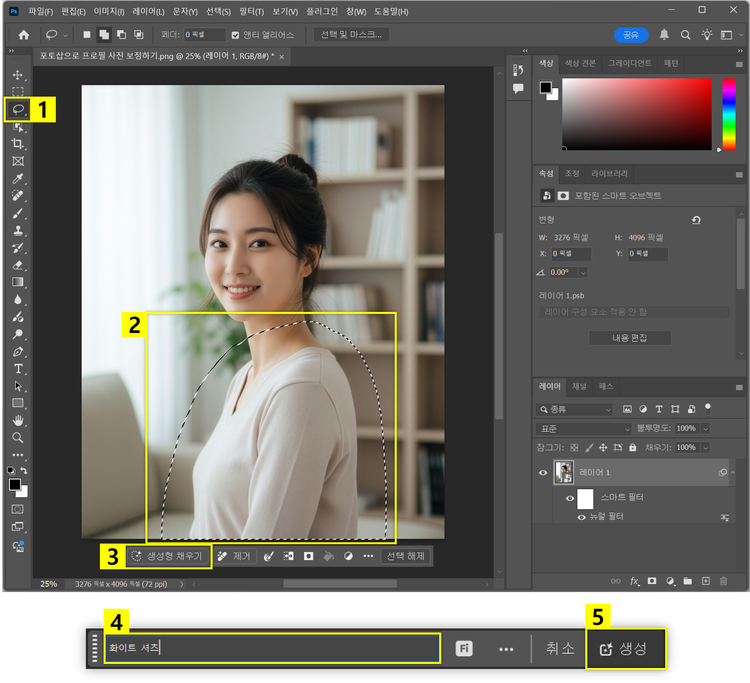The height and width of the screenshot is (683, 750).
Task: Switch to the 그레이디언트 panel tab
Action: [x=628, y=63]
